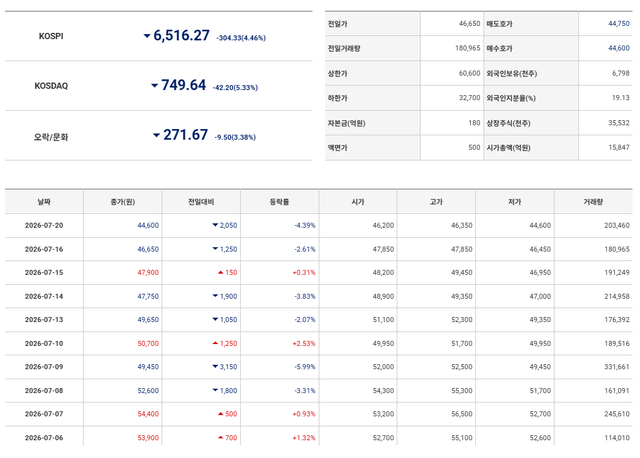Click the change rate -4.39%
The width and height of the screenshot is (640, 458).
tap(305, 225)
